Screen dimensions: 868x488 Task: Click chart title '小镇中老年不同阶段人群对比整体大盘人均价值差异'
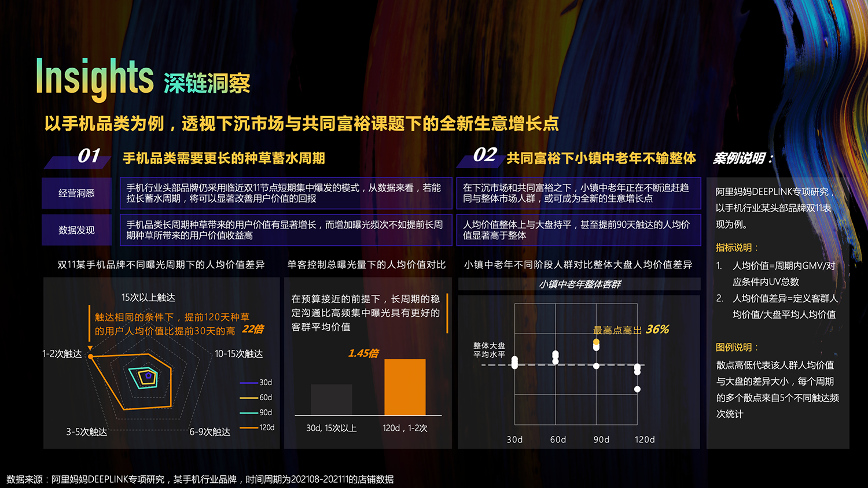point(578,264)
